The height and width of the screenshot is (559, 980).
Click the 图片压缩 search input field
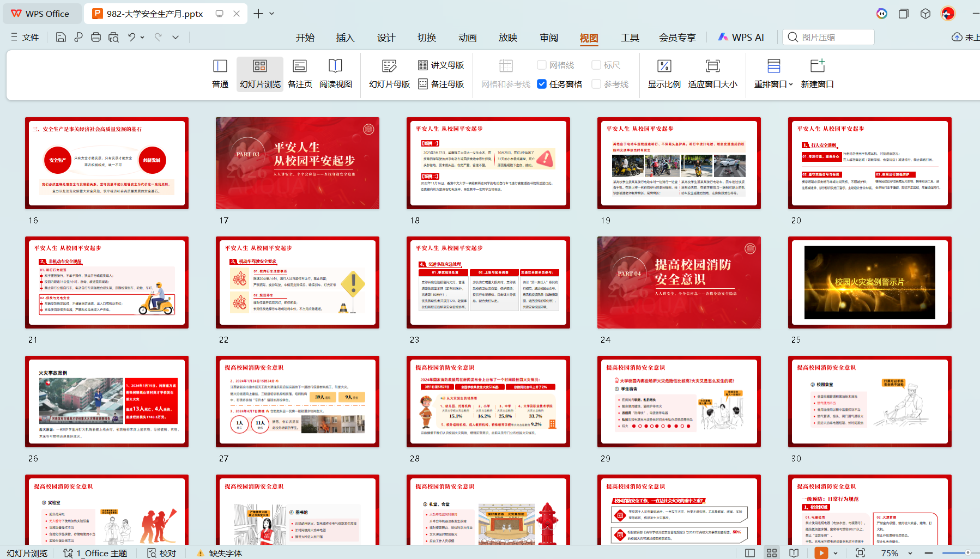click(x=828, y=37)
